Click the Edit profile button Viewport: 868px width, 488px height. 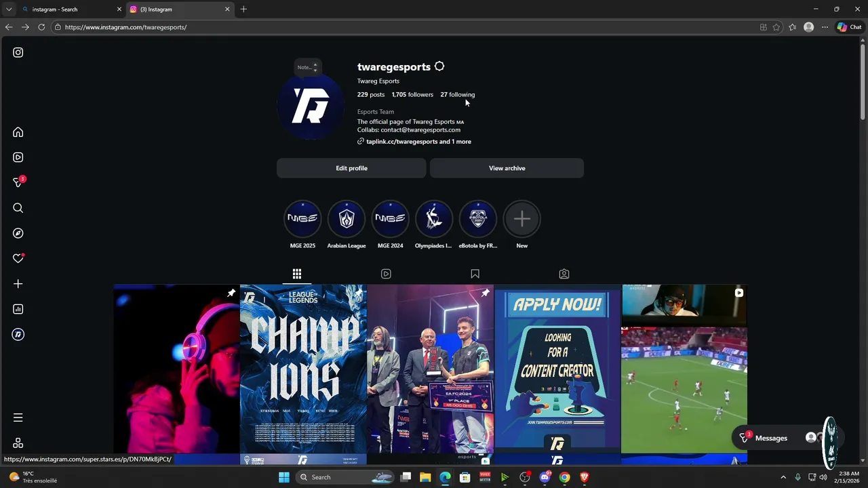coord(351,168)
